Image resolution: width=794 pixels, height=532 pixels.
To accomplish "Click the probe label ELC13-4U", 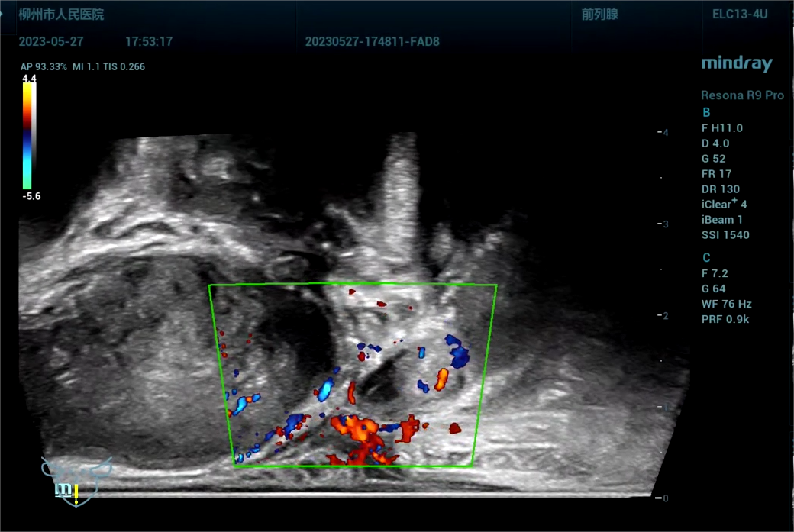I will pyautogui.click(x=739, y=15).
